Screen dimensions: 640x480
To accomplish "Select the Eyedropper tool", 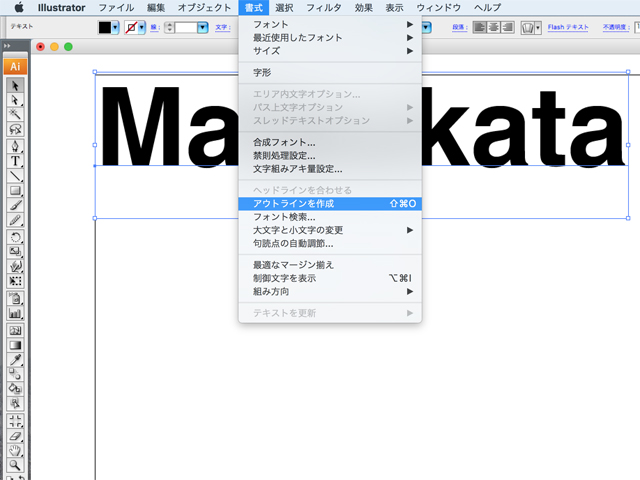I will 15,359.
